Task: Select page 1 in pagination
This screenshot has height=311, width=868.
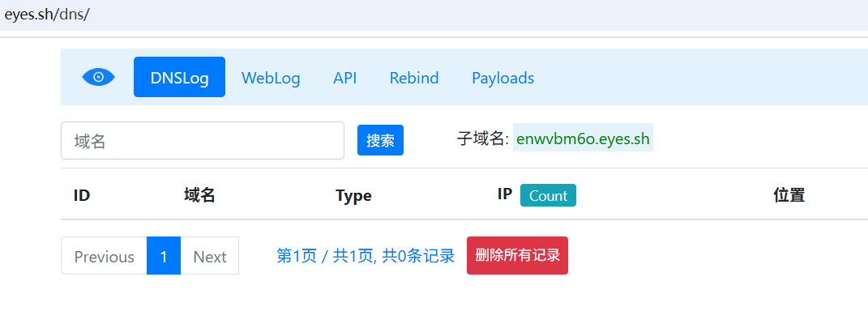Action: click(x=164, y=256)
